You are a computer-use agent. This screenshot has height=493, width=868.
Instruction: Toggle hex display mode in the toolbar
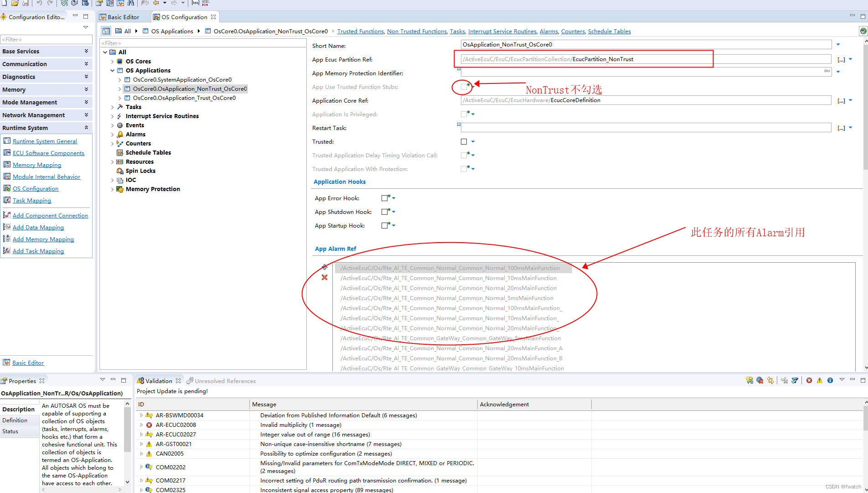point(197,3)
